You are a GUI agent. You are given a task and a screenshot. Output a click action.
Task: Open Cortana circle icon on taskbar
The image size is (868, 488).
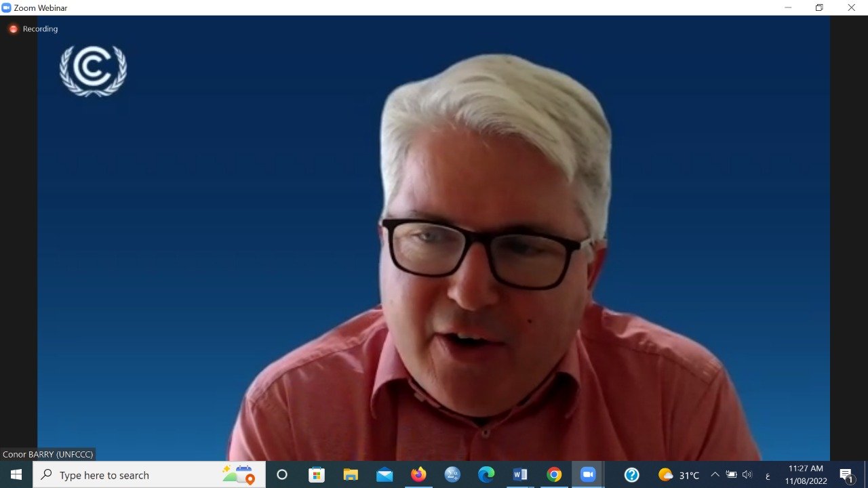(x=282, y=474)
